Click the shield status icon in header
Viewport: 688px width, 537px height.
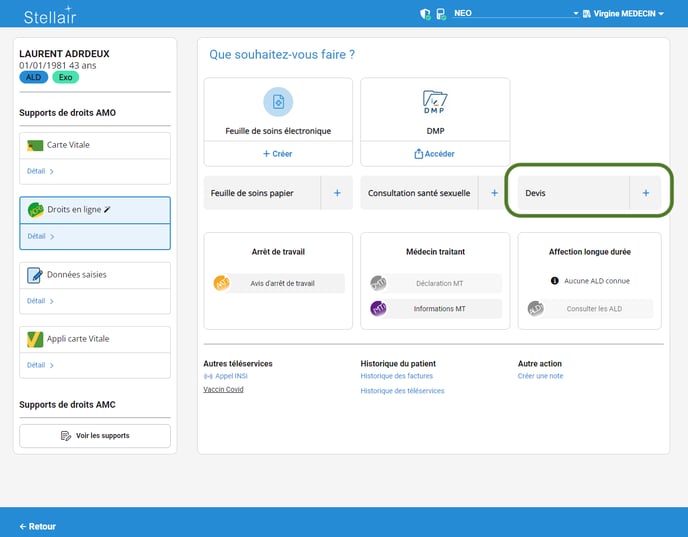pos(425,14)
